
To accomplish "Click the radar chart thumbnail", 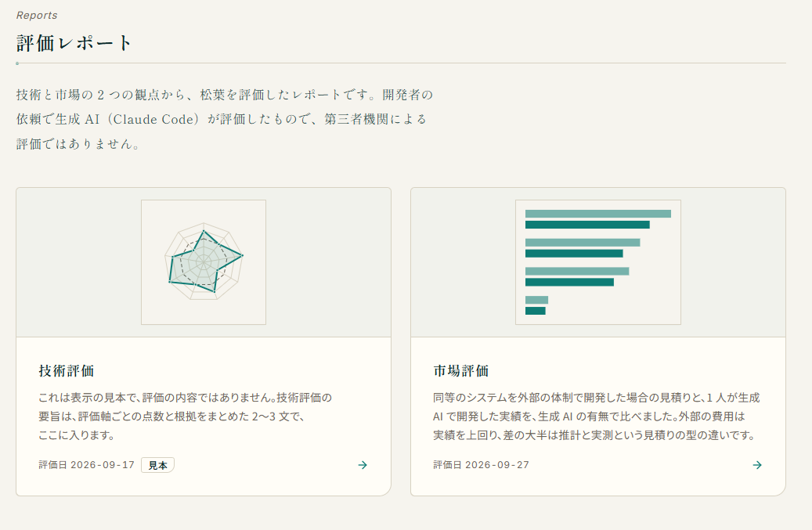I will pyautogui.click(x=204, y=262).
